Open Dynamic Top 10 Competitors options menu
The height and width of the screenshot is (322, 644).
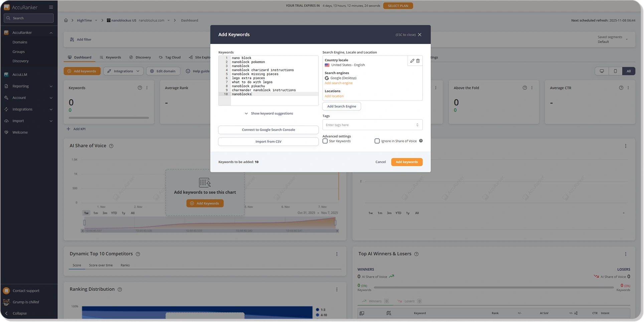[337, 254]
